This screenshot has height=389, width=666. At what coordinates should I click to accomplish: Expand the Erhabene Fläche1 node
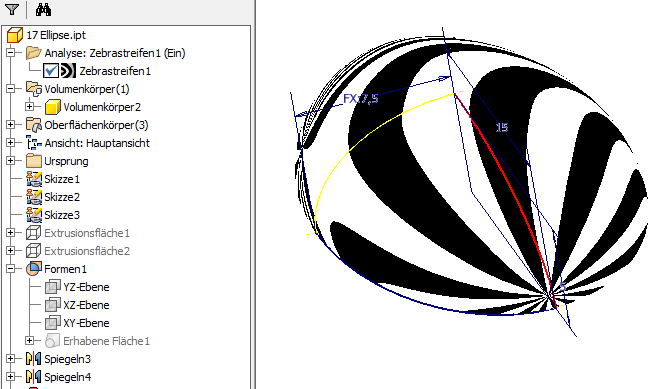click(x=29, y=341)
